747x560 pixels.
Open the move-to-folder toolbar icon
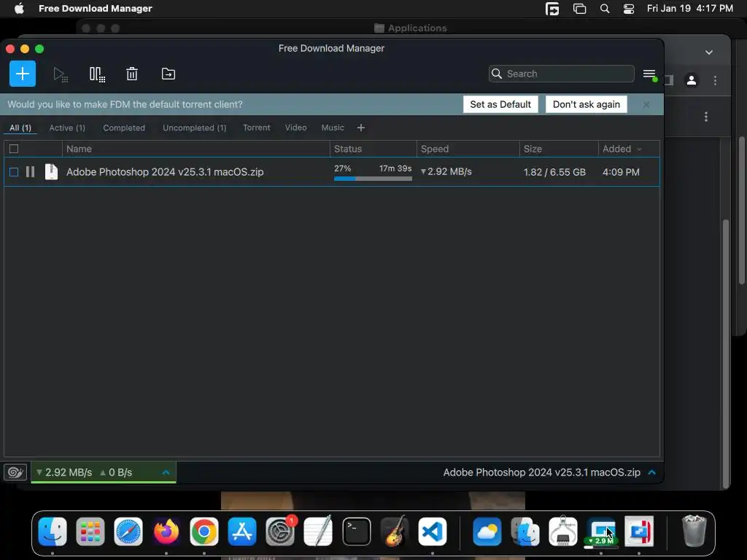(x=169, y=74)
